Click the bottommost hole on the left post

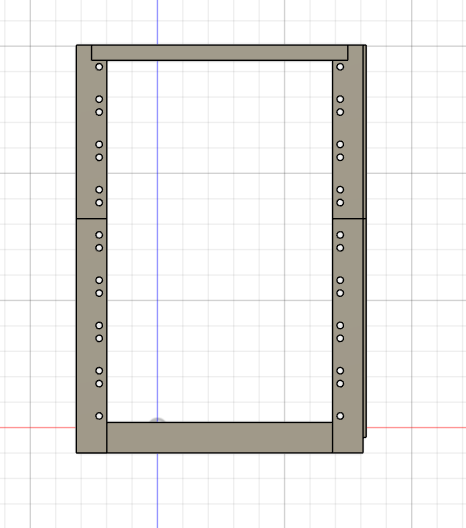point(99,416)
